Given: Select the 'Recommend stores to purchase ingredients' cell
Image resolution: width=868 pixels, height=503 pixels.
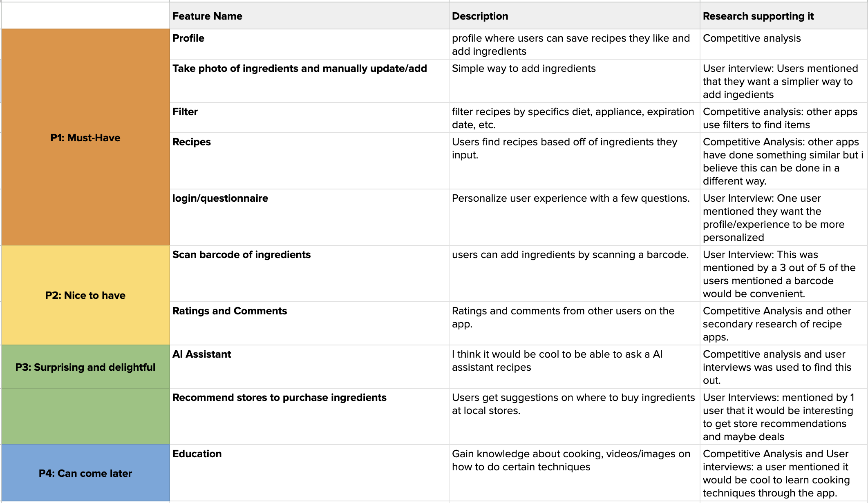Looking at the screenshot, I should pyautogui.click(x=309, y=416).
